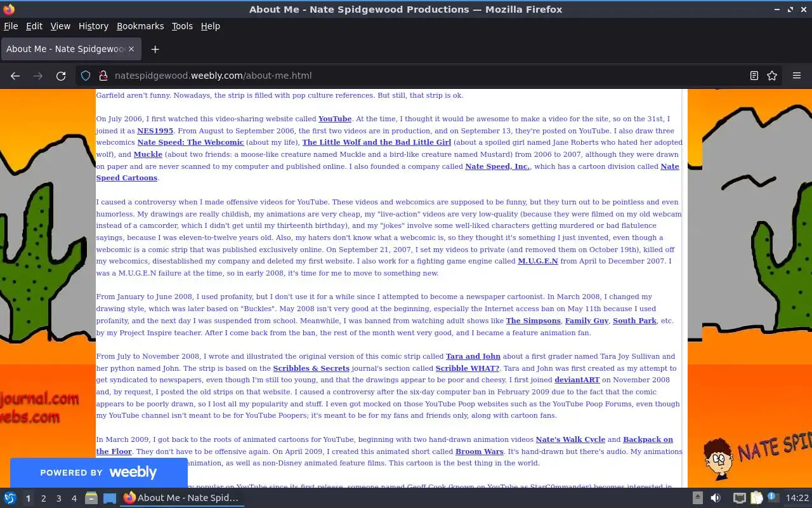Screen dimensions: 812x508
Task: Open the removable media eject tray icon
Action: tap(697, 498)
